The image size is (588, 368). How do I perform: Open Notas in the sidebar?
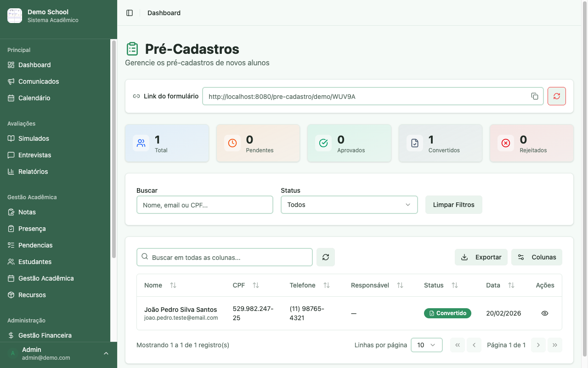coord(55,212)
